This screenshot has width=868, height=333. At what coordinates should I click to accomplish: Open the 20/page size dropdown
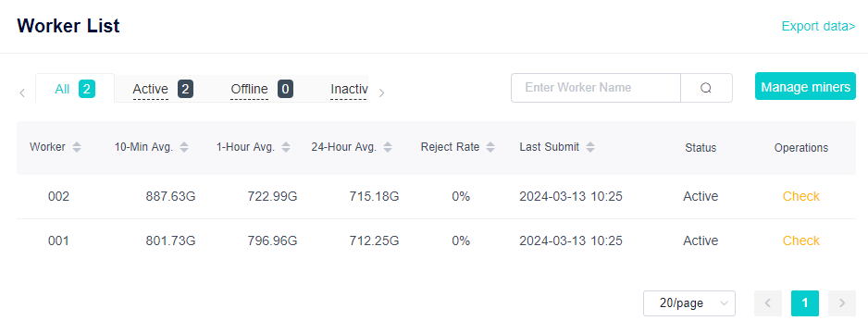[x=689, y=303]
